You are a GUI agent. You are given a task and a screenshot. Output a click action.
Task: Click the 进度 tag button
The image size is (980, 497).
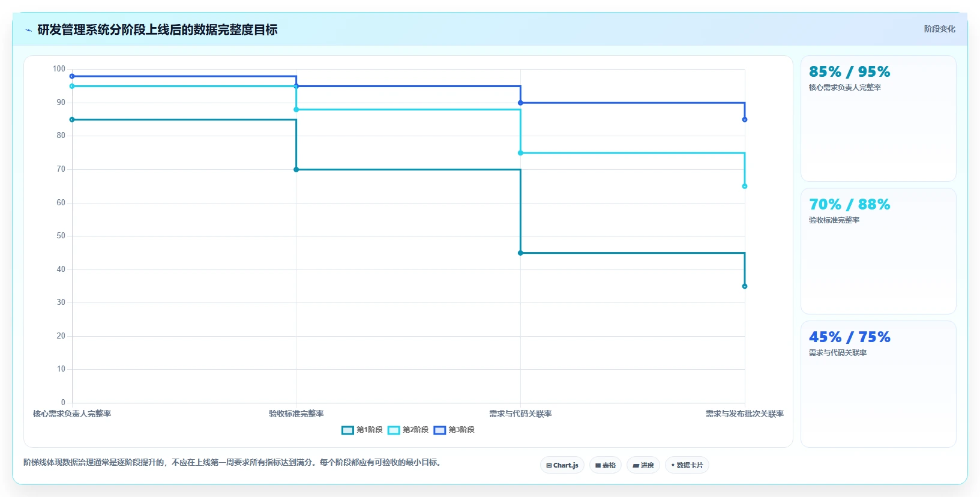(643, 465)
